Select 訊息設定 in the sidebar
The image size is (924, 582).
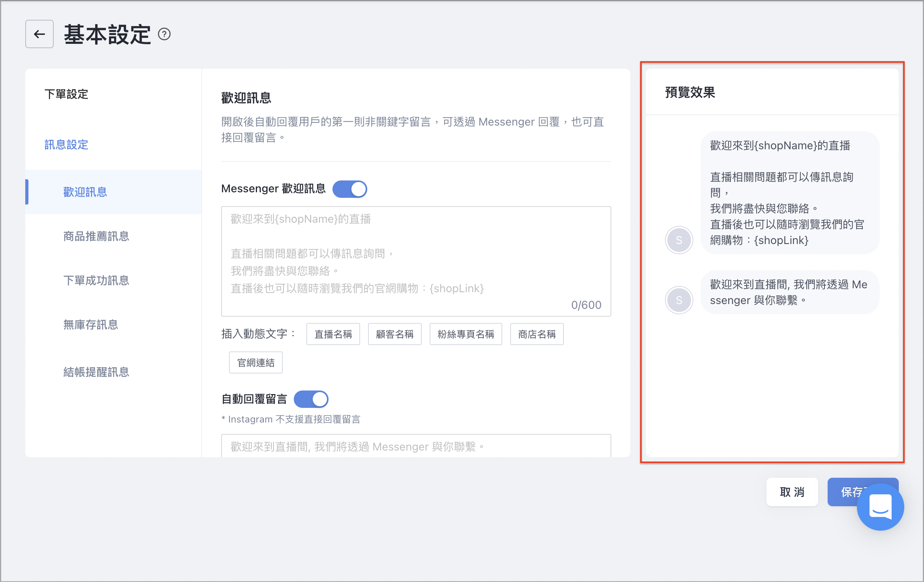click(66, 145)
